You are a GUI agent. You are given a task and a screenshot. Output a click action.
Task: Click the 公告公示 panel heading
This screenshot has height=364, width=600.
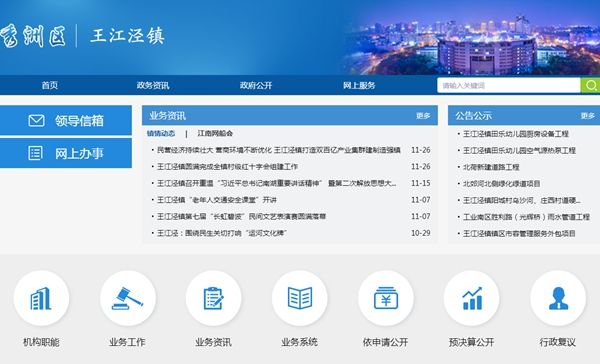474,116
